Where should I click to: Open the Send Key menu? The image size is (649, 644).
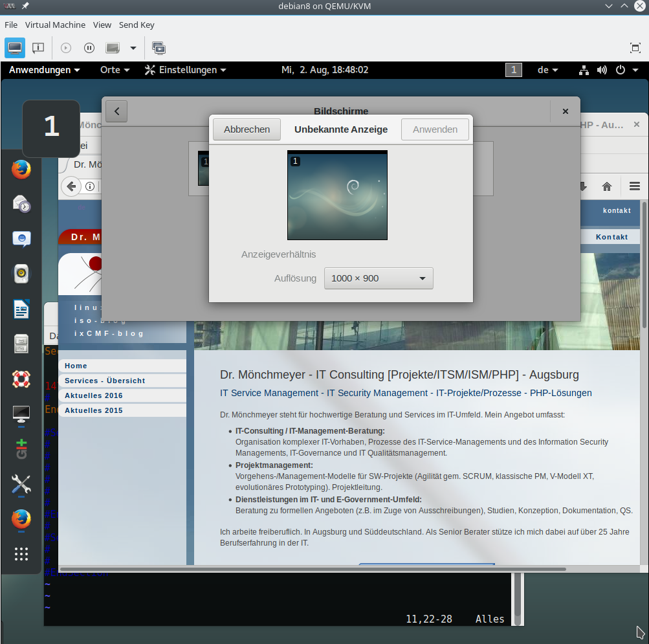click(137, 25)
